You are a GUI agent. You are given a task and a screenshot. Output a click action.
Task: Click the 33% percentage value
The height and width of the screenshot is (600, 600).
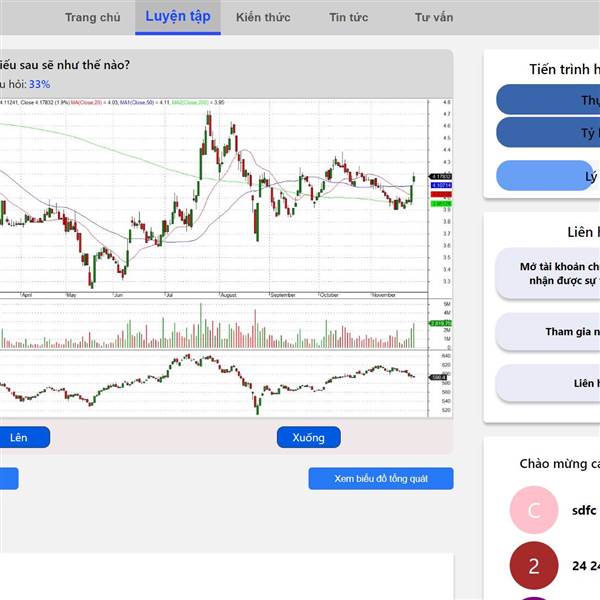click(x=39, y=84)
